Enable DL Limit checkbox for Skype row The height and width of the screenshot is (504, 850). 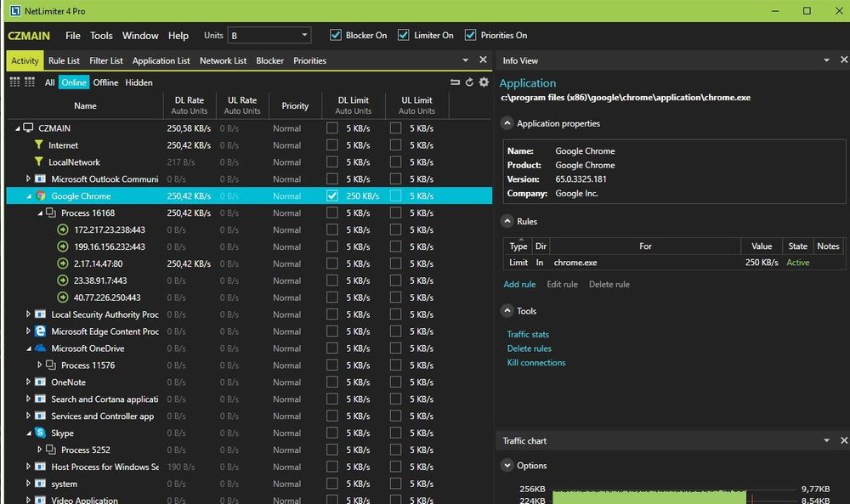coord(332,433)
